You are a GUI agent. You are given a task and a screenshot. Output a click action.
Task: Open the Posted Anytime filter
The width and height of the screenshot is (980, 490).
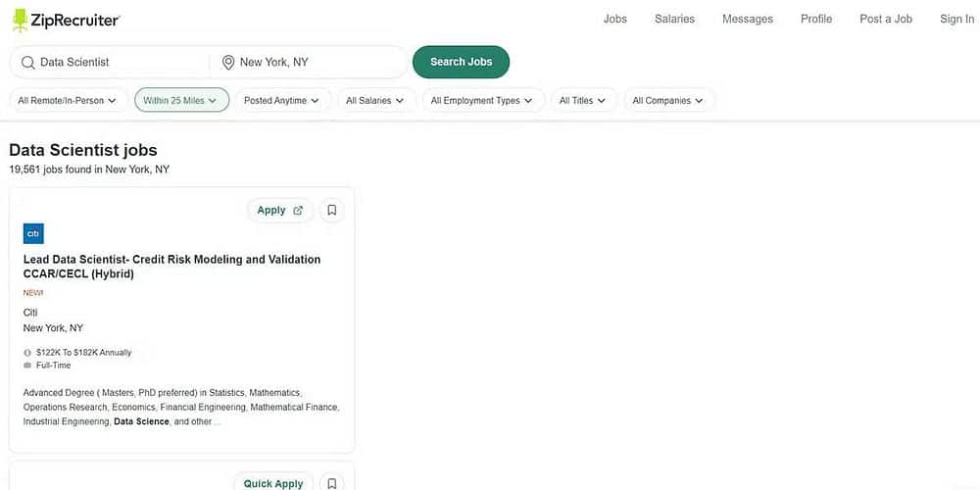(x=282, y=100)
